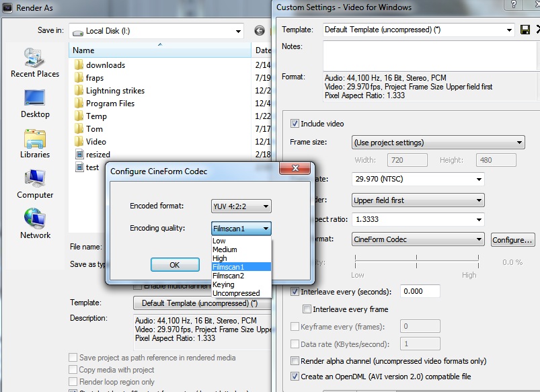
Task: Select the downloads folder icon
Action: point(79,65)
